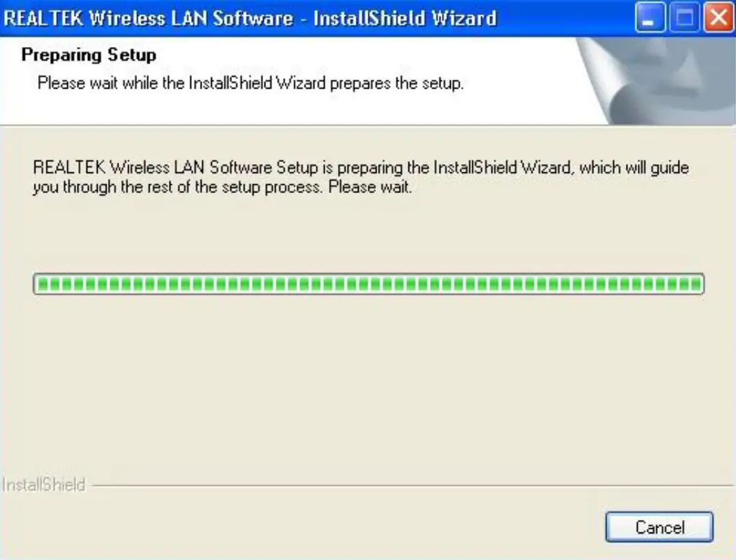Viewport: 736px width, 560px height.
Task: Click the "which will guide" text in the paragraph
Action: (x=634, y=168)
